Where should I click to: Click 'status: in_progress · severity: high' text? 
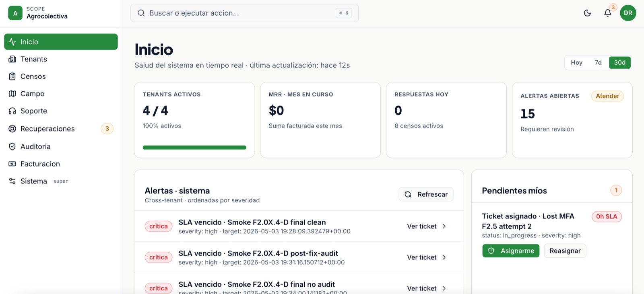(531, 236)
